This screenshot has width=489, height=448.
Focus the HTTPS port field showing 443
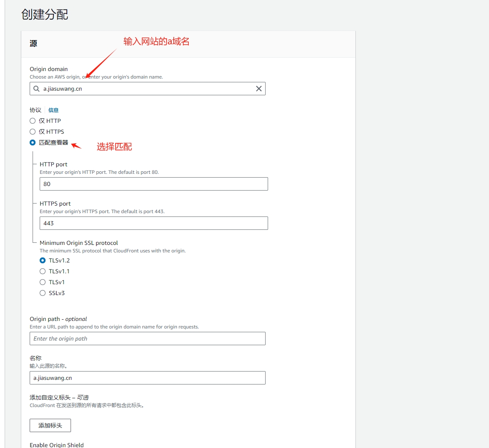click(x=154, y=223)
